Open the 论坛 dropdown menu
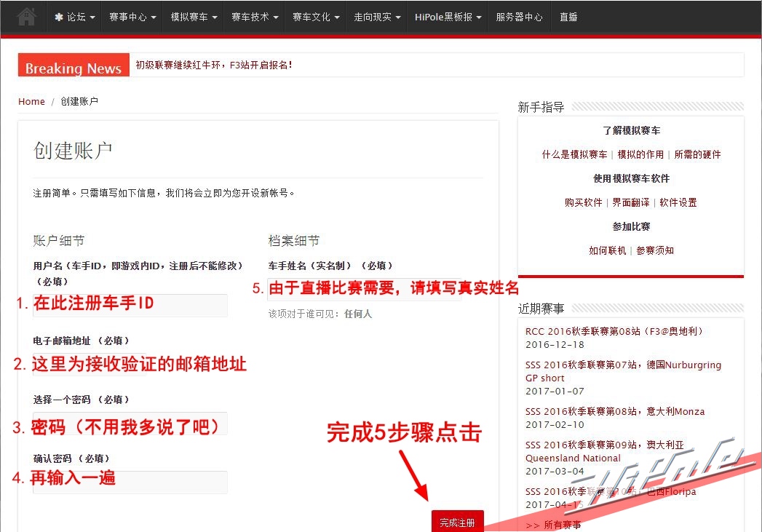 point(74,17)
